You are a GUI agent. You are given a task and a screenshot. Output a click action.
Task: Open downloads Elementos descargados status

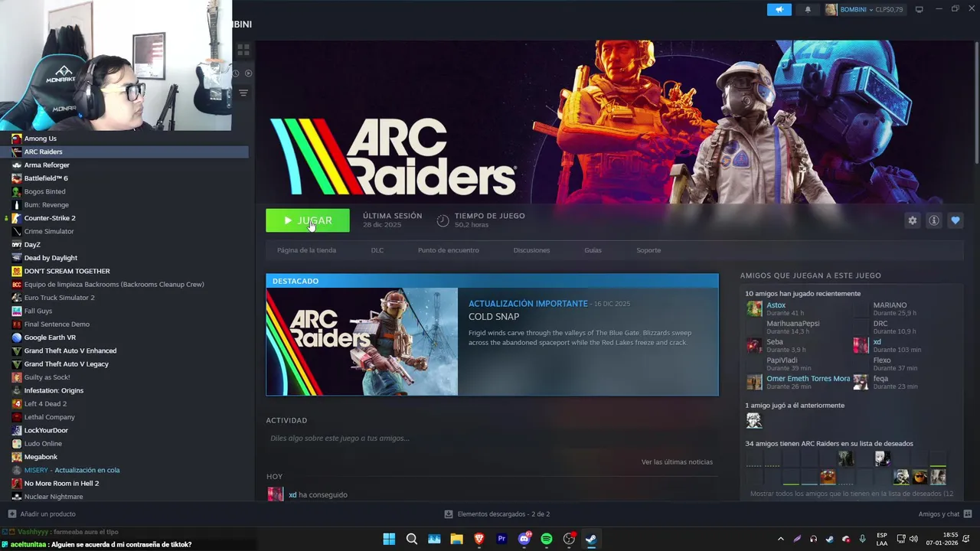click(497, 514)
